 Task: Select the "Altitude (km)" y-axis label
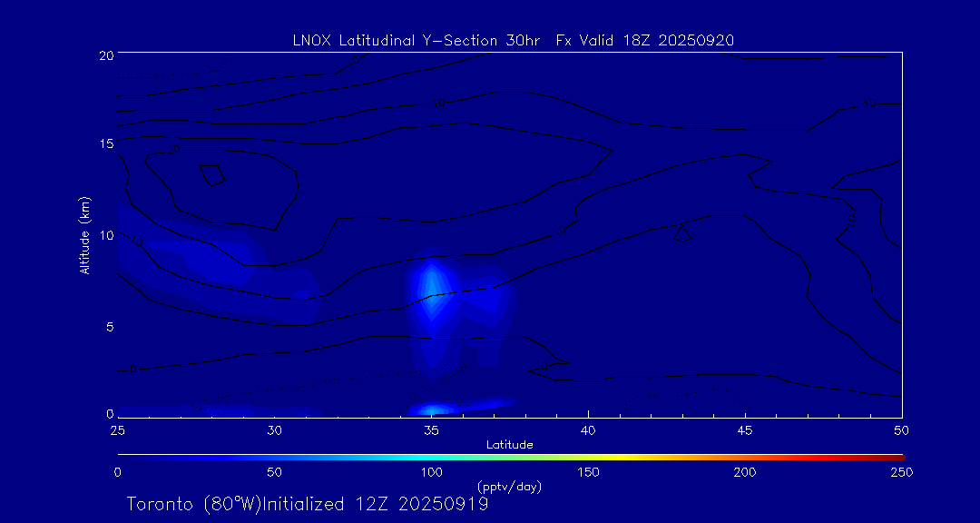click(85, 235)
